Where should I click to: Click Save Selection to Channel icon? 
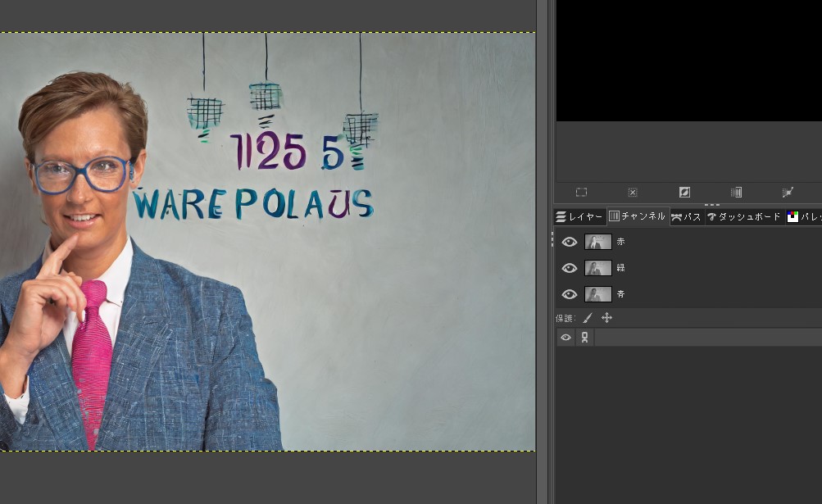click(x=736, y=193)
